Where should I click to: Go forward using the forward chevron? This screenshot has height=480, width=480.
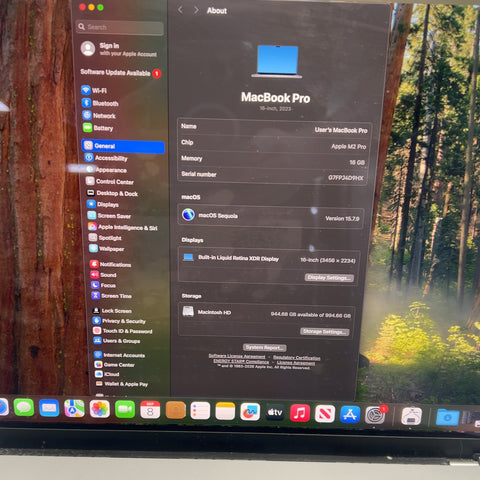point(196,10)
